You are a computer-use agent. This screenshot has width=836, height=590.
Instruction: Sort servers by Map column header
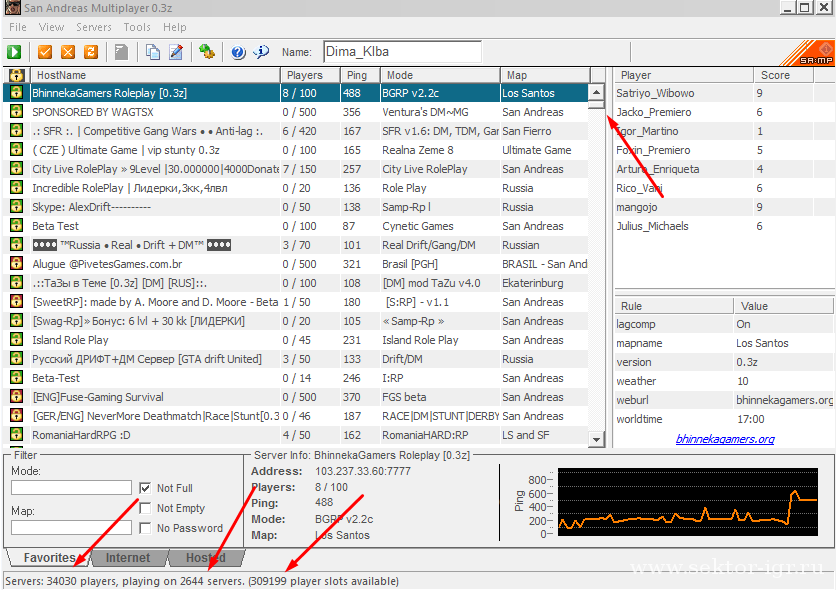point(545,75)
